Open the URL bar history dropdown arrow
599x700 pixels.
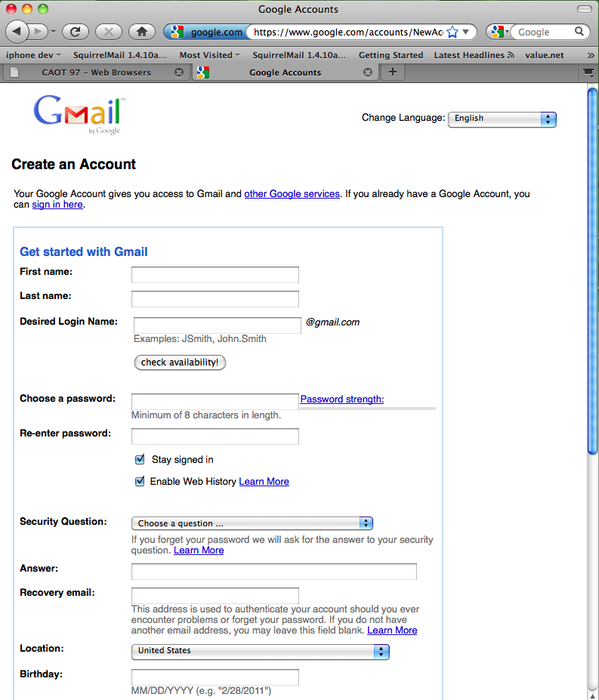[466, 32]
